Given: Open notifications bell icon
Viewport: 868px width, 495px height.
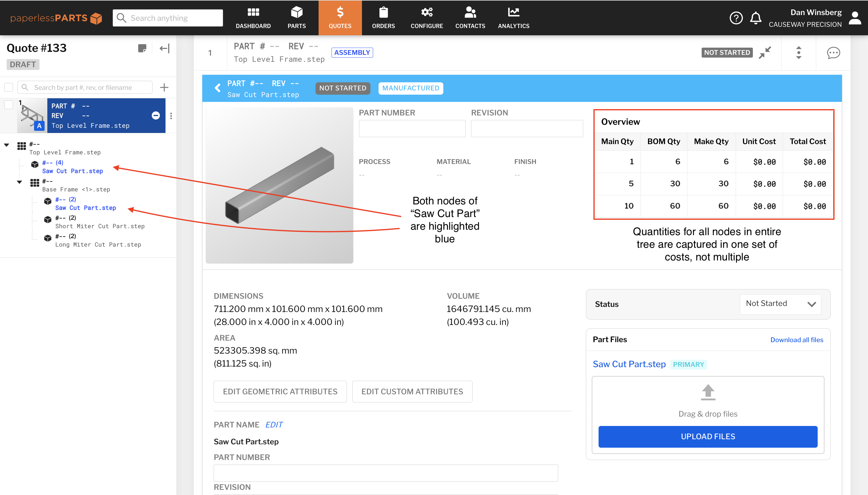Looking at the screenshot, I should coord(756,18).
